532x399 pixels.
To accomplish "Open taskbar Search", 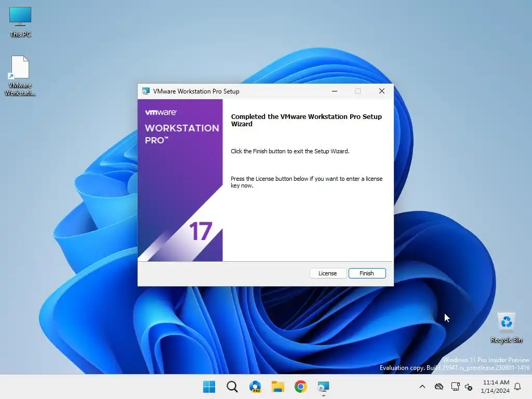I will click(x=232, y=387).
